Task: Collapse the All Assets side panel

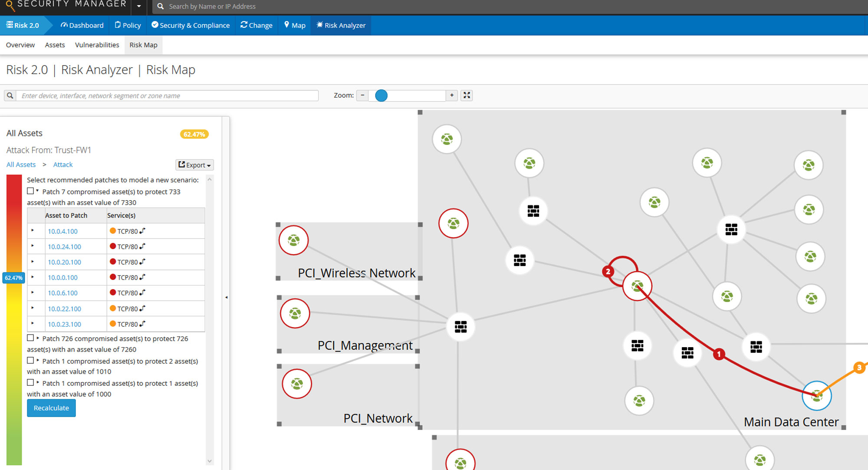Action: 226,297
